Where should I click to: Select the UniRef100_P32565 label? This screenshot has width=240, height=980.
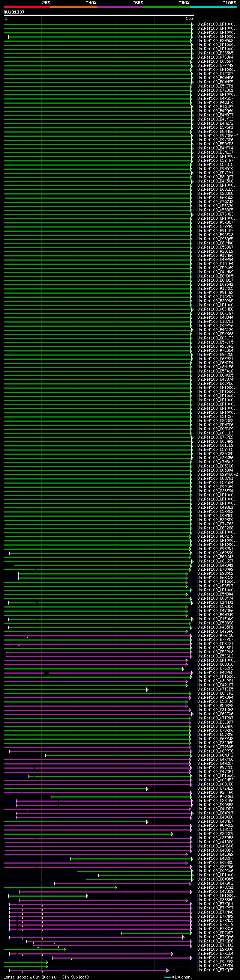click(215, 743)
